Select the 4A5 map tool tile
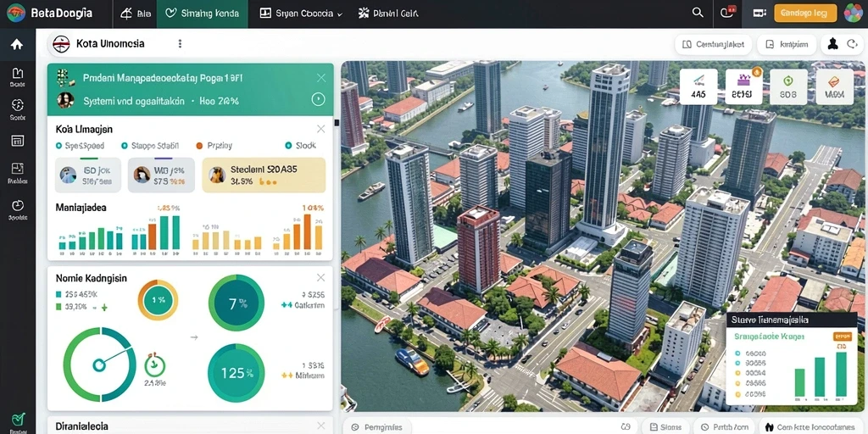Screen dimensions: 868x434 698,87
